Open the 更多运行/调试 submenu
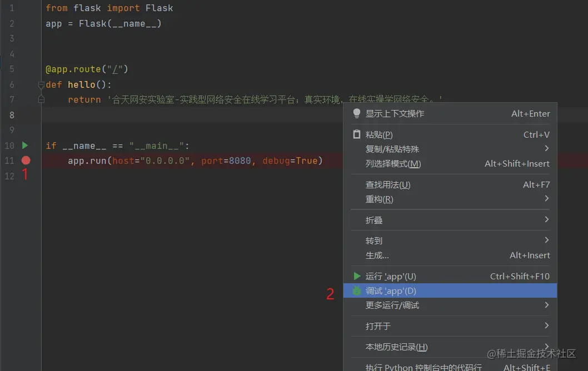 450,305
